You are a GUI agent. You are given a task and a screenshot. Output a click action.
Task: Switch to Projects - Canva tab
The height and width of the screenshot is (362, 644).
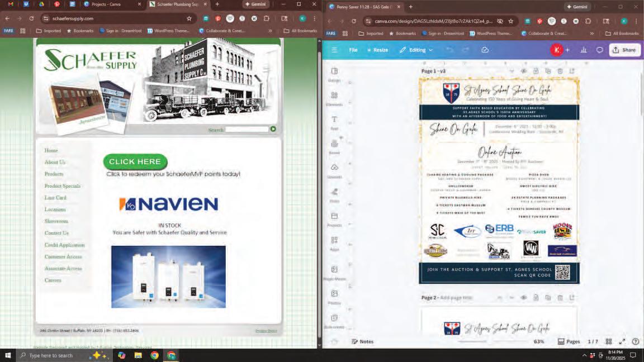pos(112,4)
